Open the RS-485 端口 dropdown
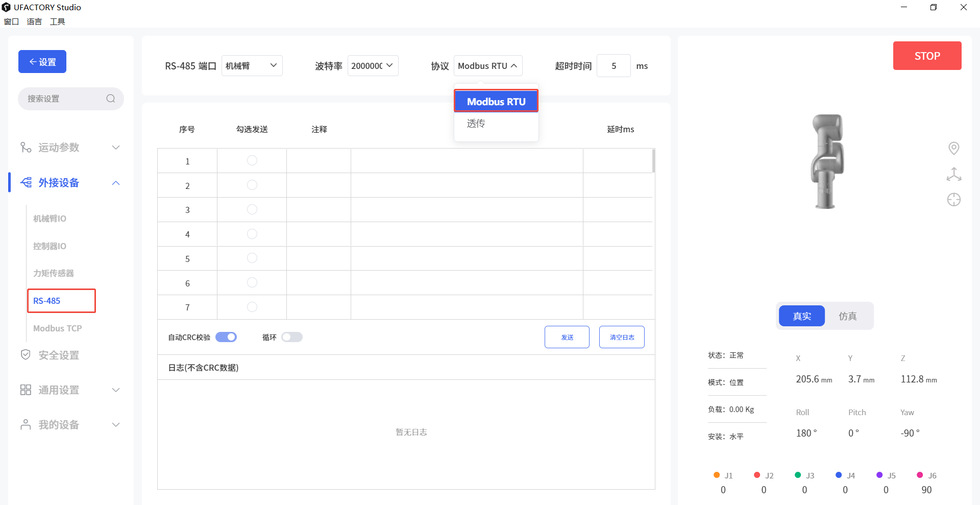This screenshot has width=980, height=505. (252, 66)
